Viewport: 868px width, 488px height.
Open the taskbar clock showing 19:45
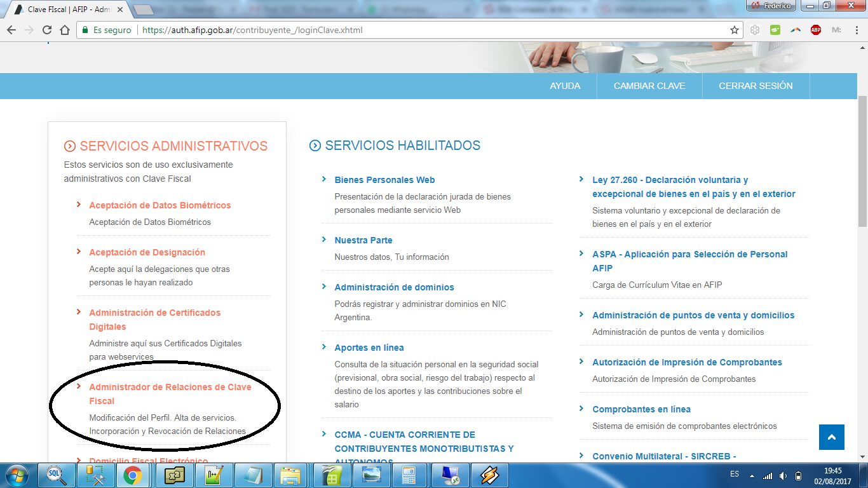click(x=833, y=475)
